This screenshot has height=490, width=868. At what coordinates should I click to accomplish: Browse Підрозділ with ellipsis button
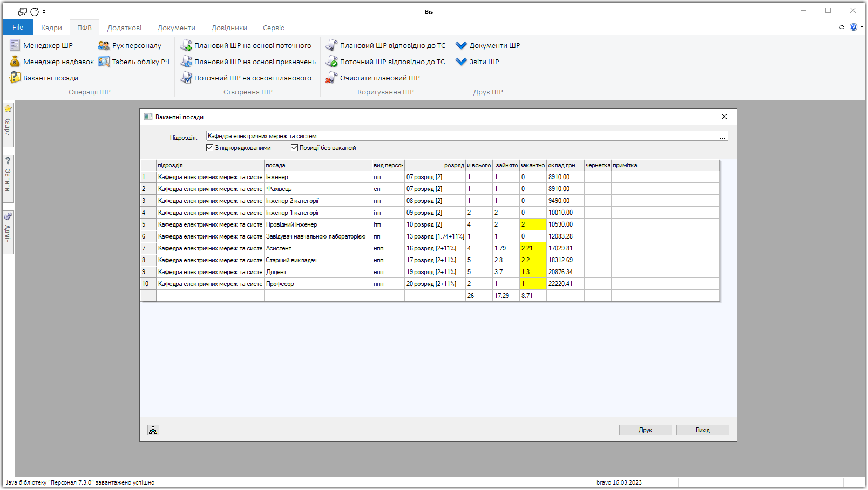(x=722, y=137)
